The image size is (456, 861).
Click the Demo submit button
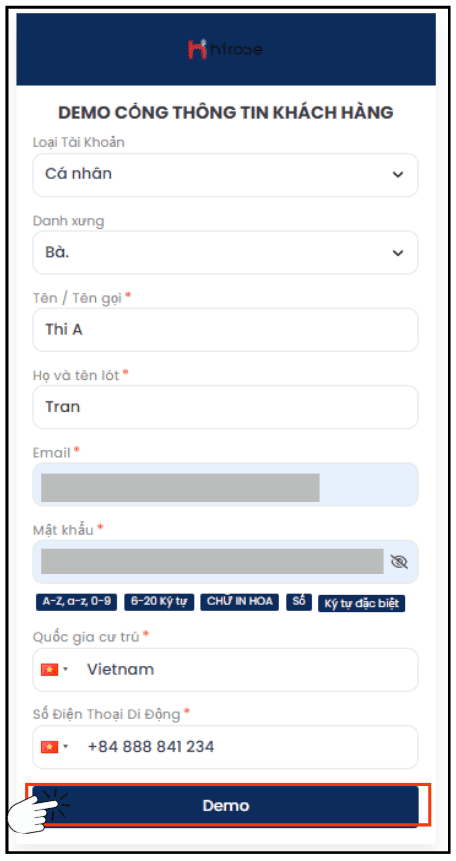coord(225,806)
